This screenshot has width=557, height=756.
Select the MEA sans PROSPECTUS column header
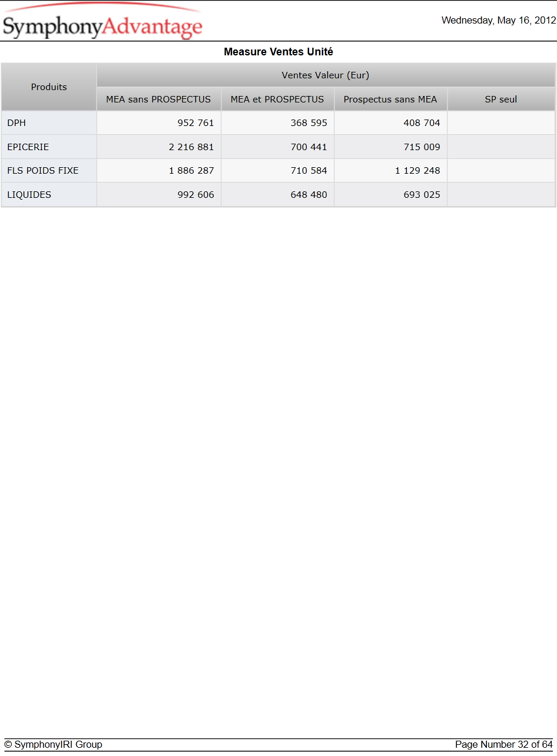coord(158,100)
